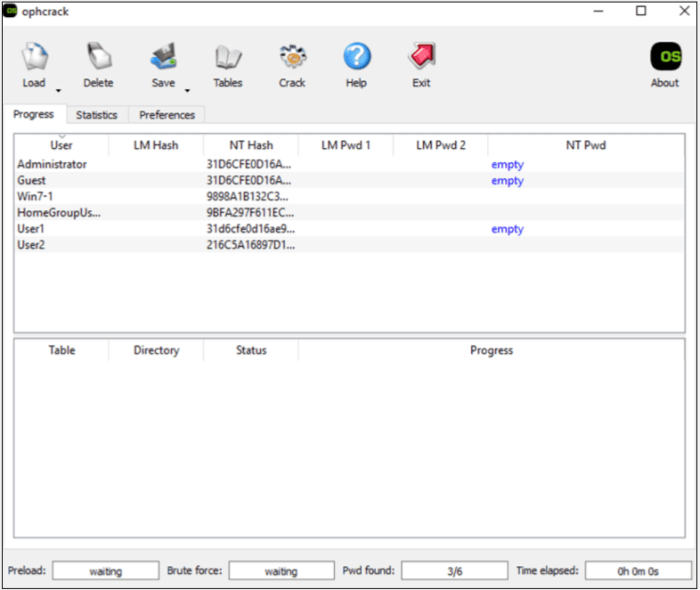Select the User2 account row
The height and width of the screenshot is (590, 700).
click(31, 245)
